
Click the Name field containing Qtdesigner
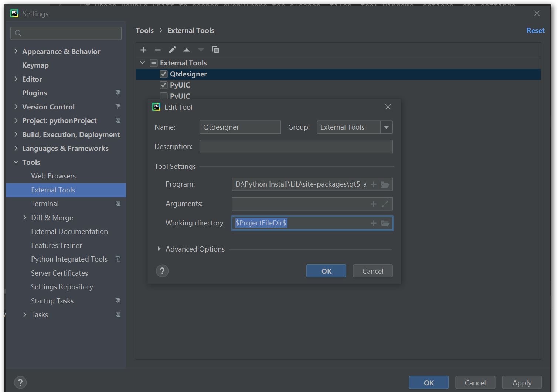[x=240, y=127]
